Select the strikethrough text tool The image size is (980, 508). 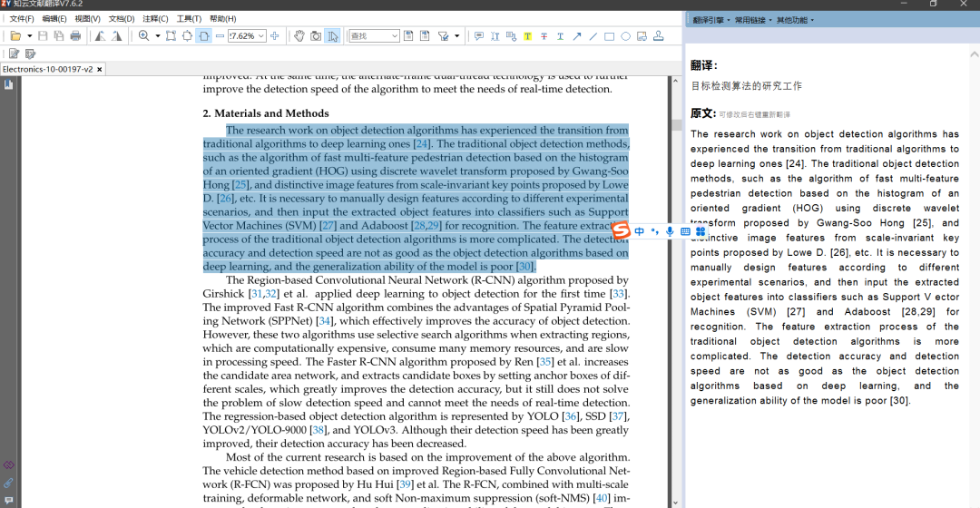point(544,36)
